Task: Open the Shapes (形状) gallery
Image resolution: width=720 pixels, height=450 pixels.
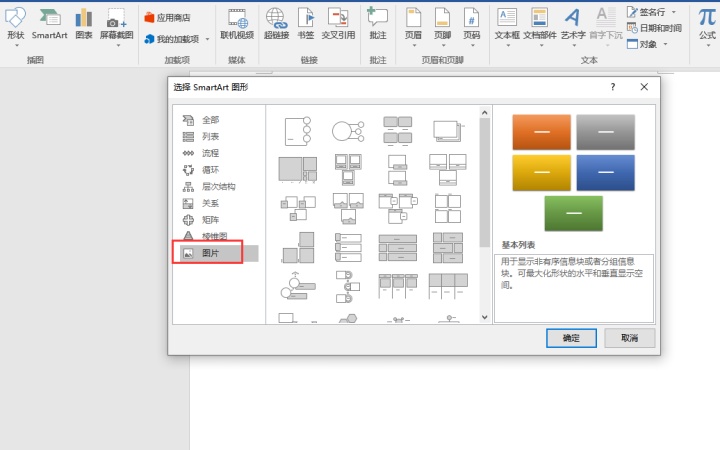Action: pos(16,25)
